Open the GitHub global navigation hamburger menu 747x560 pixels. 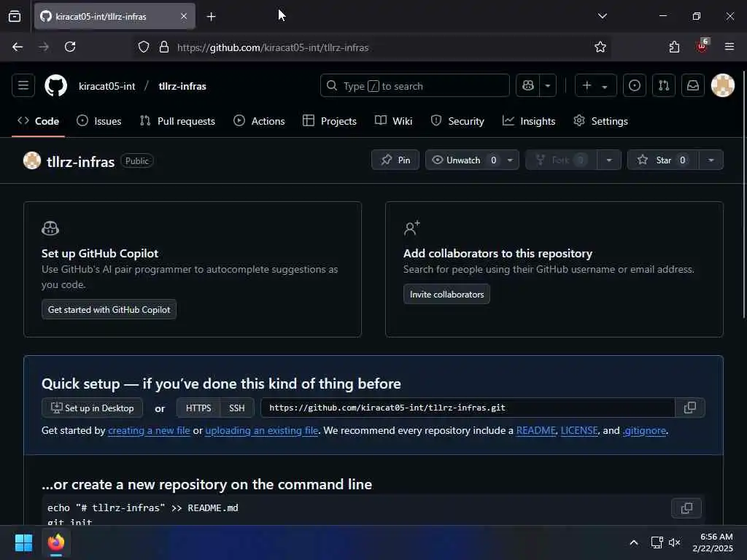(x=23, y=86)
